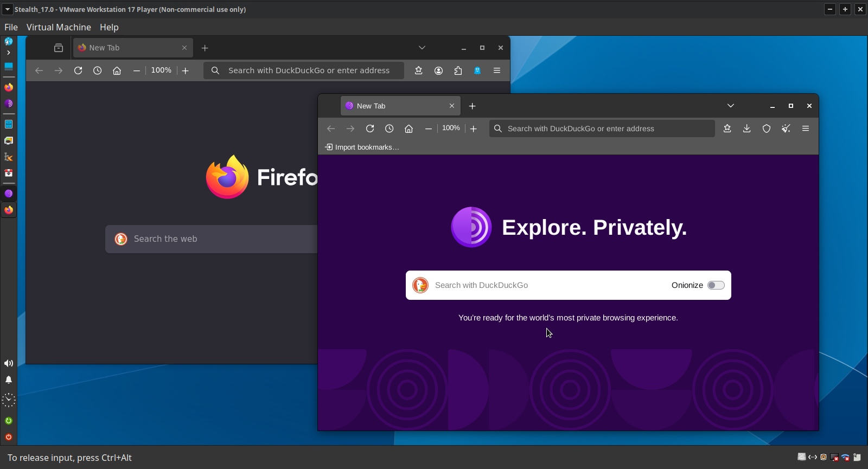868x469 pixels.
Task: Click the show desktop icon in dock
Action: (x=9, y=66)
